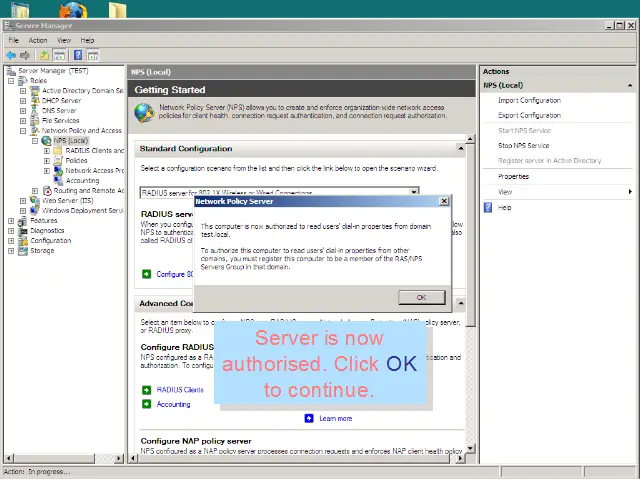Expand the Features tree node
This screenshot has height=480, width=640.
coord(11,221)
